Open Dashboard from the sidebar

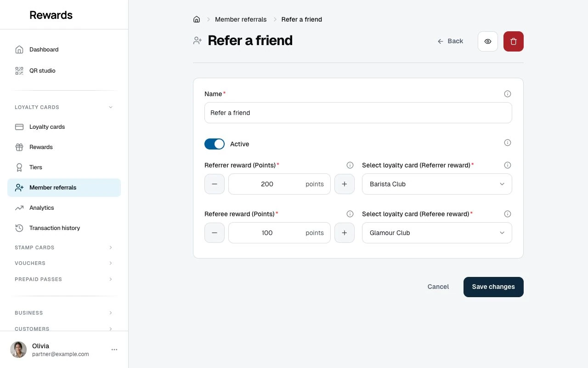[64, 50]
